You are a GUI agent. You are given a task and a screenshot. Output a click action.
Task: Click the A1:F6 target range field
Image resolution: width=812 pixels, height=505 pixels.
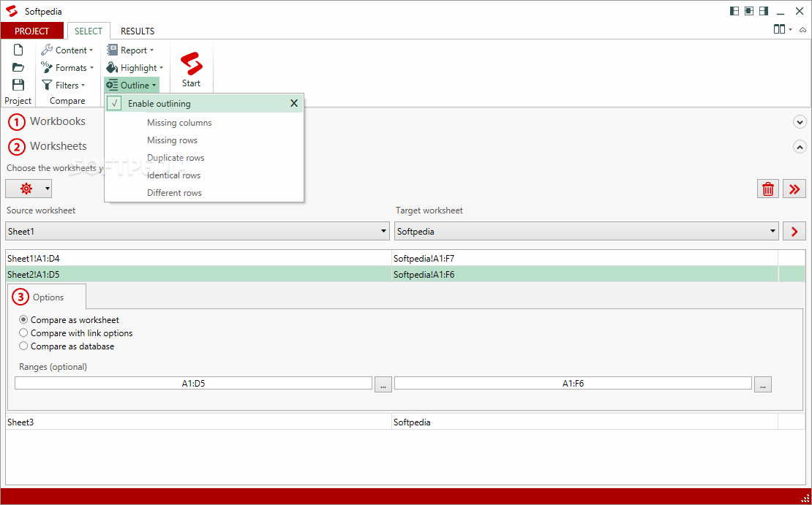[573, 384]
